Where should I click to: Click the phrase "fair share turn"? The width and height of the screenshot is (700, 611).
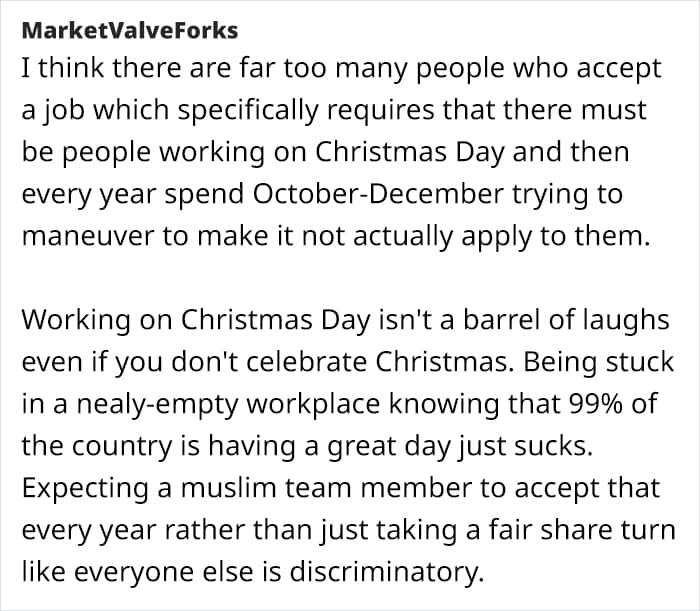[582, 529]
